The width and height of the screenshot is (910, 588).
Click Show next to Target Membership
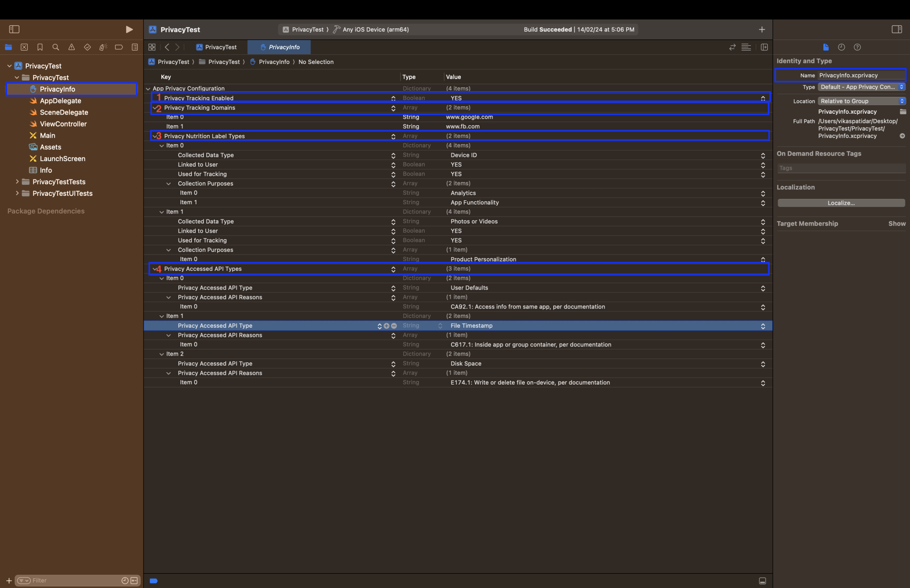pyautogui.click(x=897, y=224)
